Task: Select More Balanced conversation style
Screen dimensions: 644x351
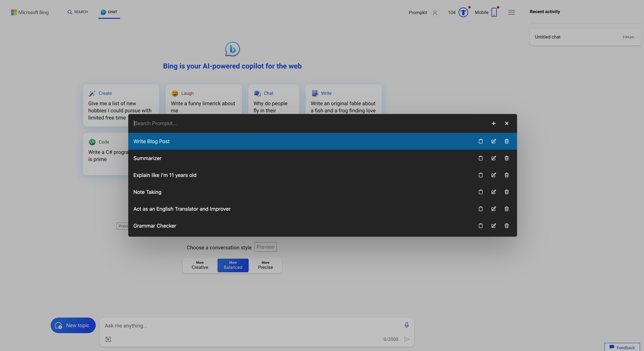Action: (x=233, y=265)
